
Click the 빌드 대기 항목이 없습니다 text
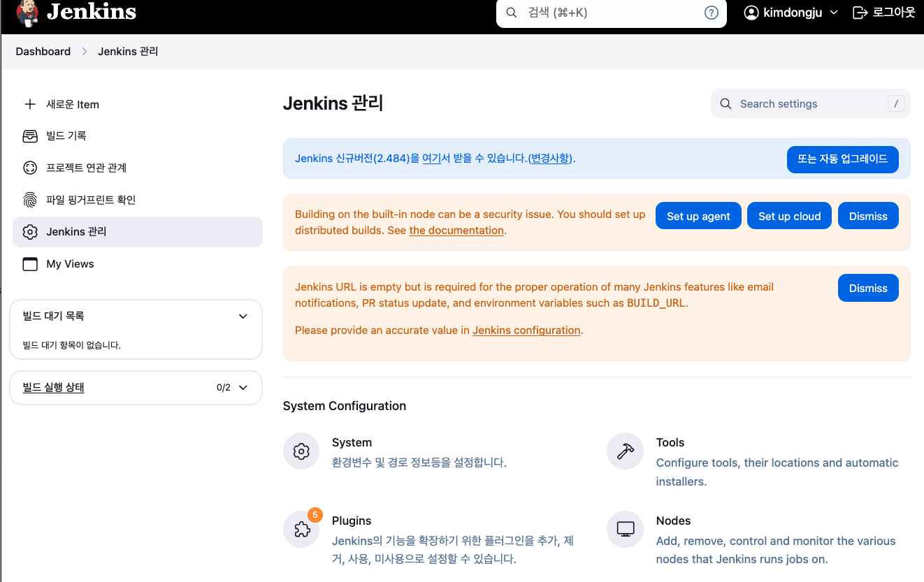click(x=71, y=345)
